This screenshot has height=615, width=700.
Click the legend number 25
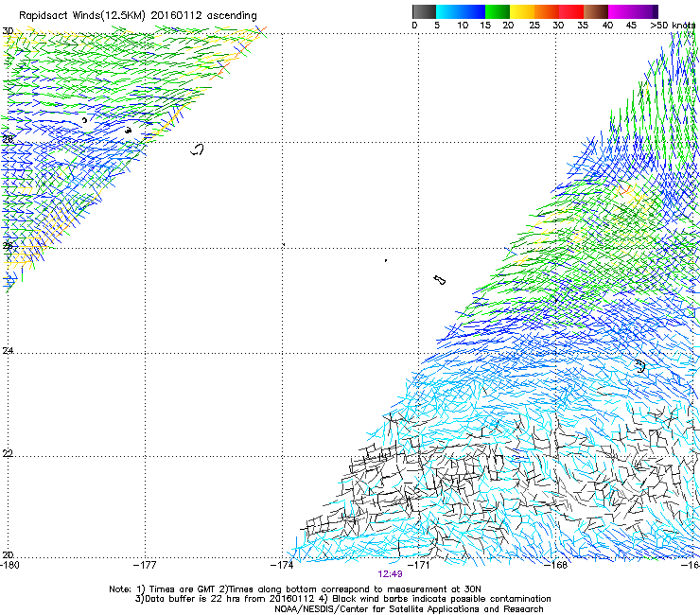pyautogui.click(x=534, y=26)
